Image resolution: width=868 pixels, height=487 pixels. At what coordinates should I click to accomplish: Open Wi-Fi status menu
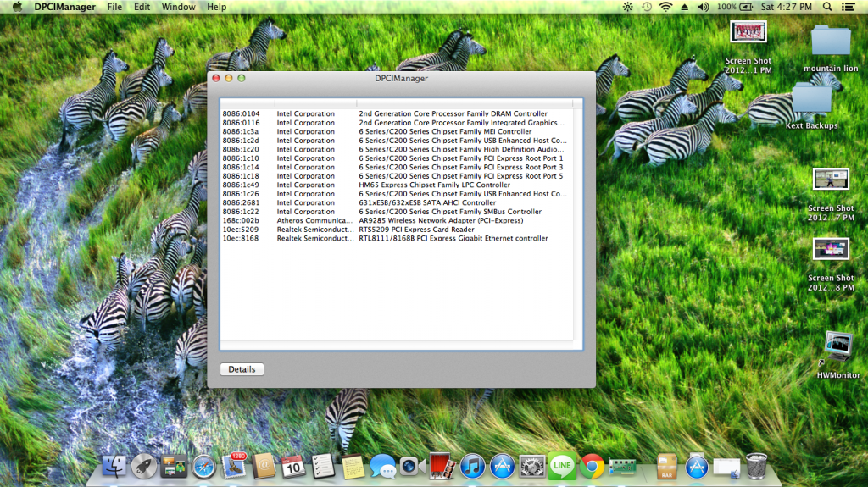click(x=666, y=7)
